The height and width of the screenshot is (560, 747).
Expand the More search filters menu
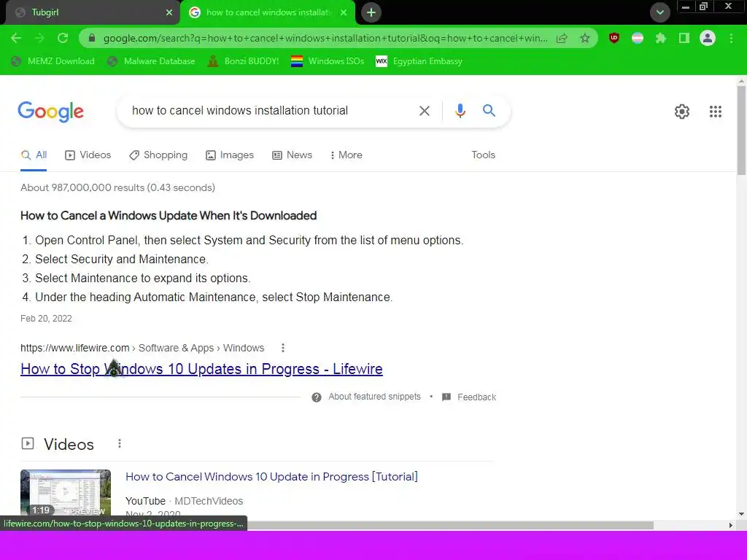click(347, 155)
